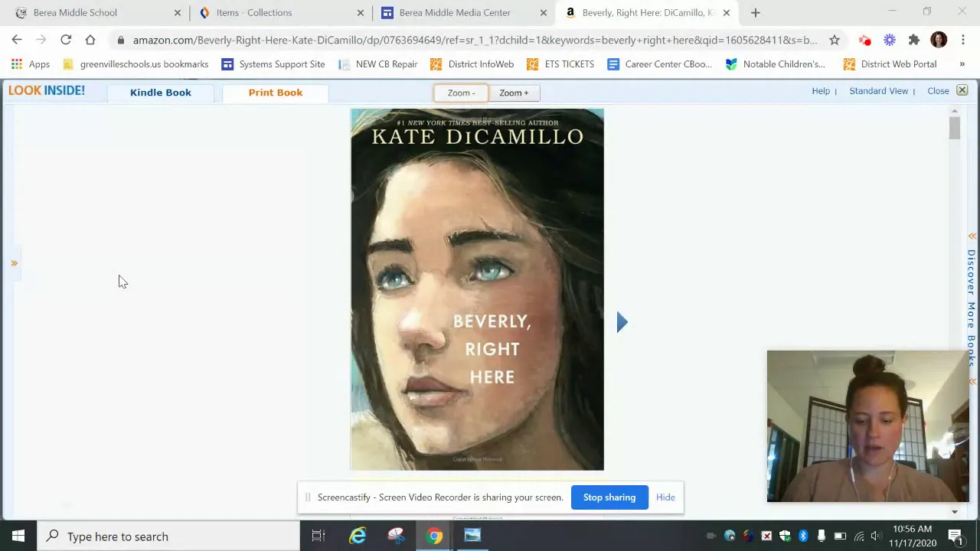Open the Chrome taskbar icon
980x551 pixels.
point(434,536)
